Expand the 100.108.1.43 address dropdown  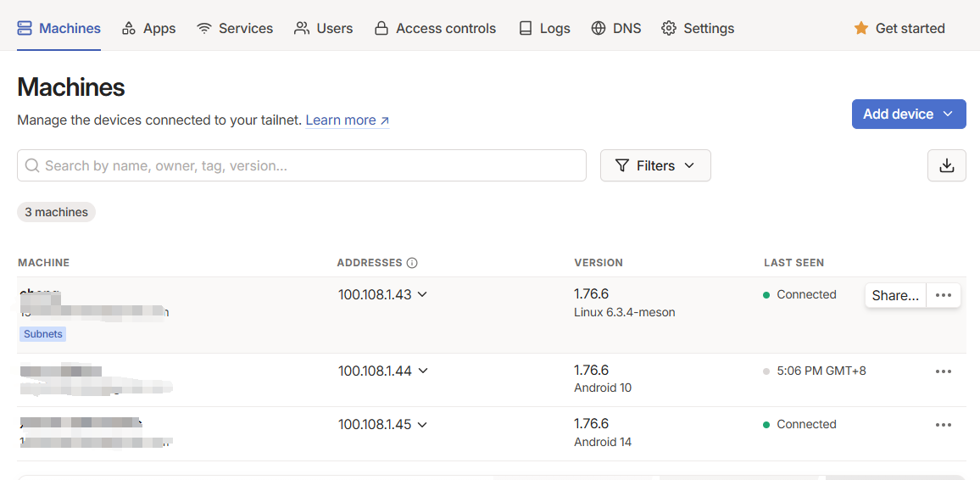coord(422,295)
